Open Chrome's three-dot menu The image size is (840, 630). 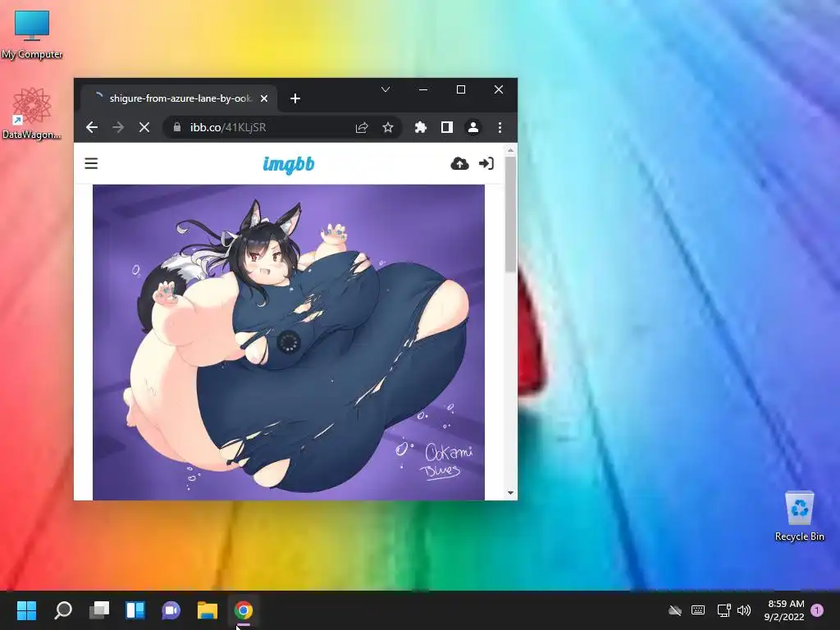tap(500, 127)
